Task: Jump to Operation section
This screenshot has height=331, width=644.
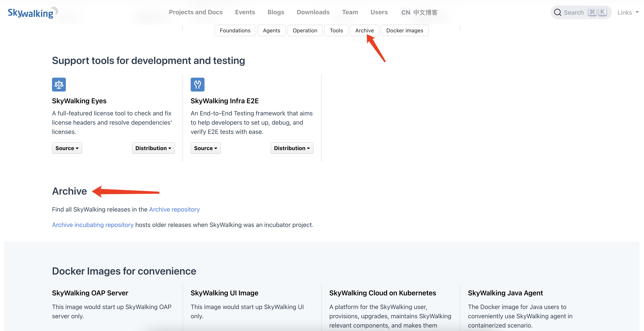Action: 305,30
